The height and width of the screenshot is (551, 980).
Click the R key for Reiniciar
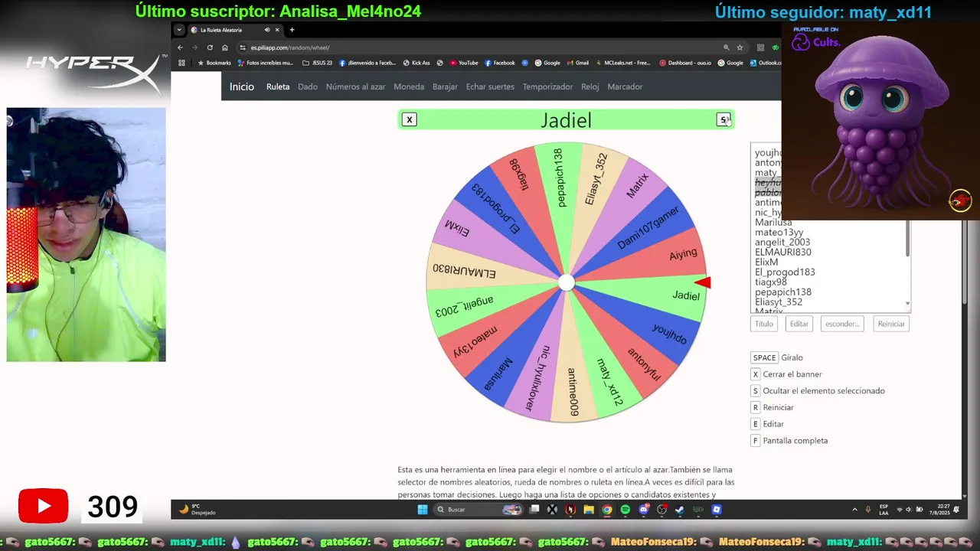[x=755, y=407]
